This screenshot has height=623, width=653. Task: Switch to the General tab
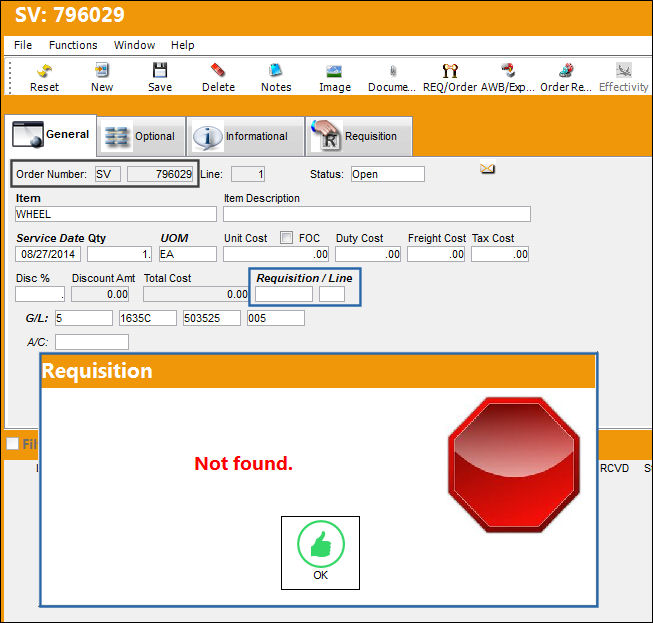[51, 135]
